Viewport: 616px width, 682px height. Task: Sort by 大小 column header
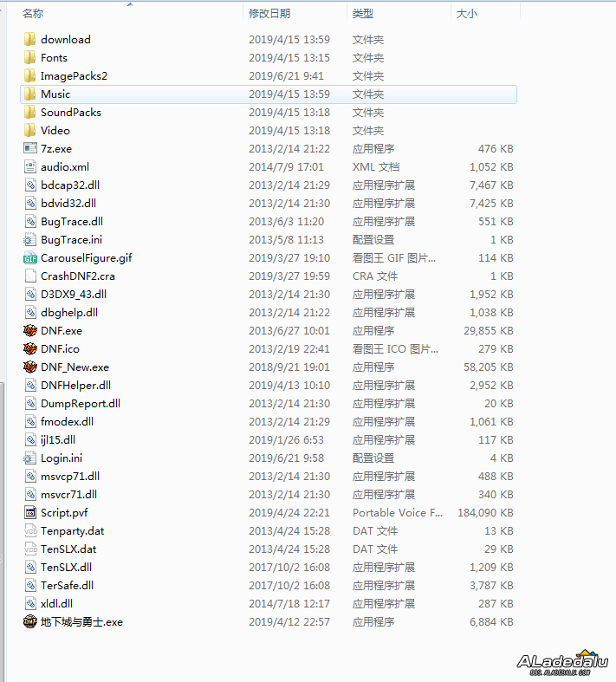pos(466,14)
